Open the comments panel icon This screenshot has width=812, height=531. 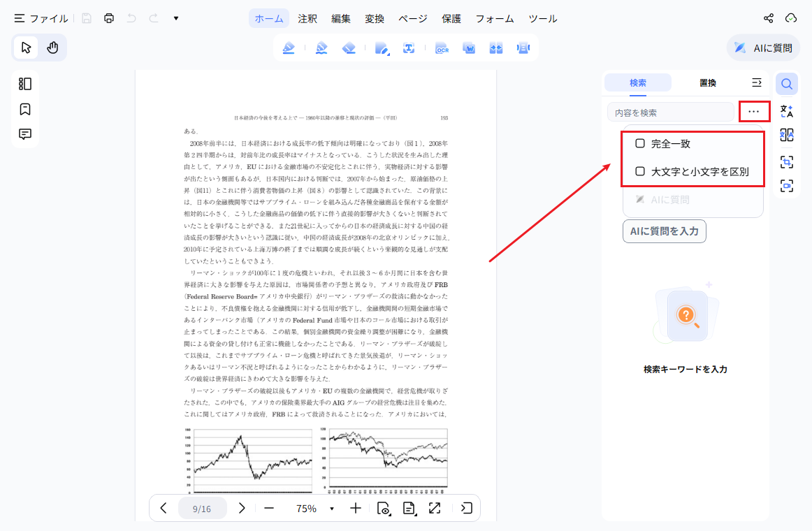point(25,134)
